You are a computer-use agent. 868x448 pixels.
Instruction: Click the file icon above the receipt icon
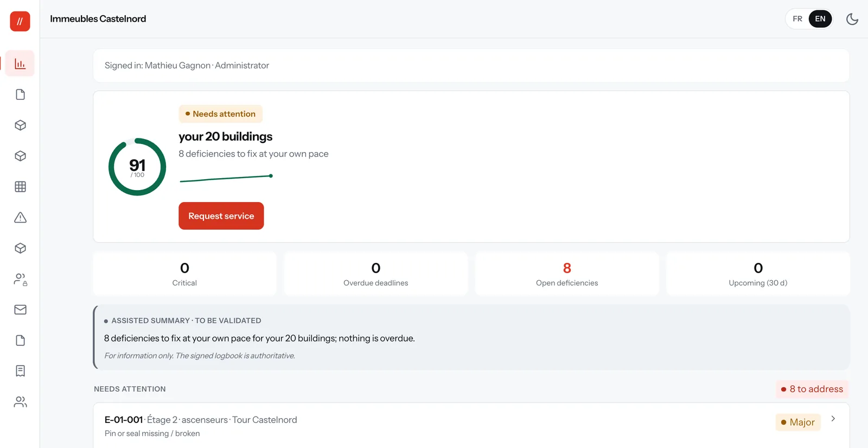20,340
